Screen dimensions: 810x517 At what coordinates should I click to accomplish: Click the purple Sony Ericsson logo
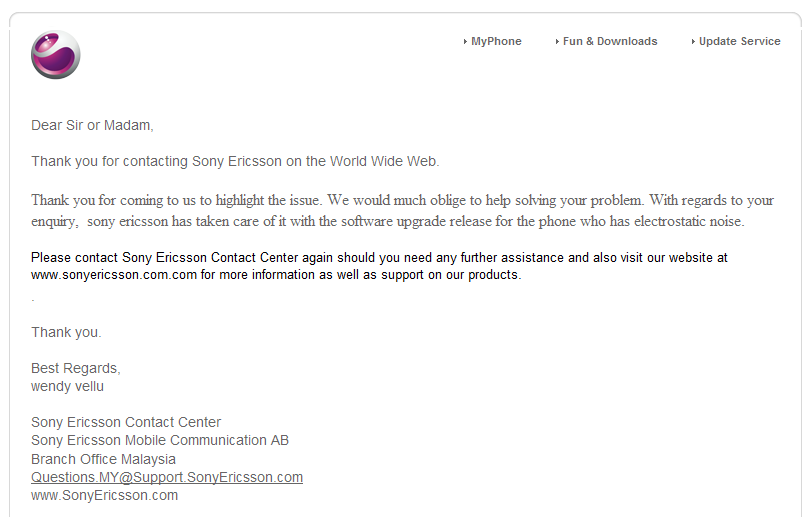click(56, 55)
